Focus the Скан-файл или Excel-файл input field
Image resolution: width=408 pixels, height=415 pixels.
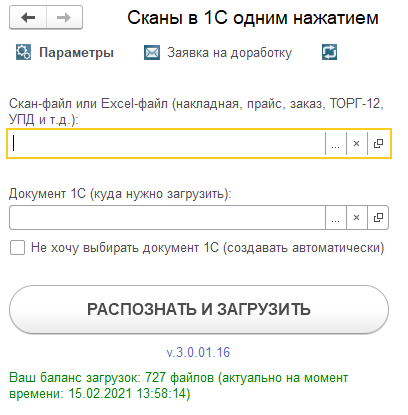pyautogui.click(x=166, y=144)
